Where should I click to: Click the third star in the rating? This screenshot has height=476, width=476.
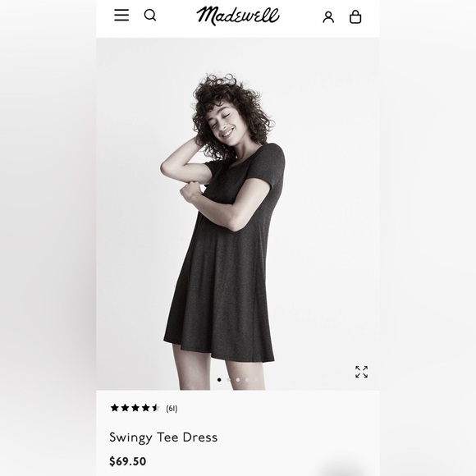(x=135, y=407)
